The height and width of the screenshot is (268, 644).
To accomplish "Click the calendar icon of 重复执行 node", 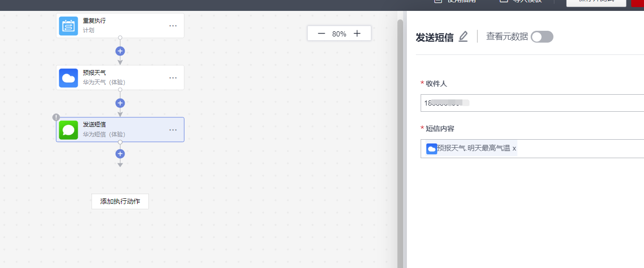I will click(x=68, y=26).
